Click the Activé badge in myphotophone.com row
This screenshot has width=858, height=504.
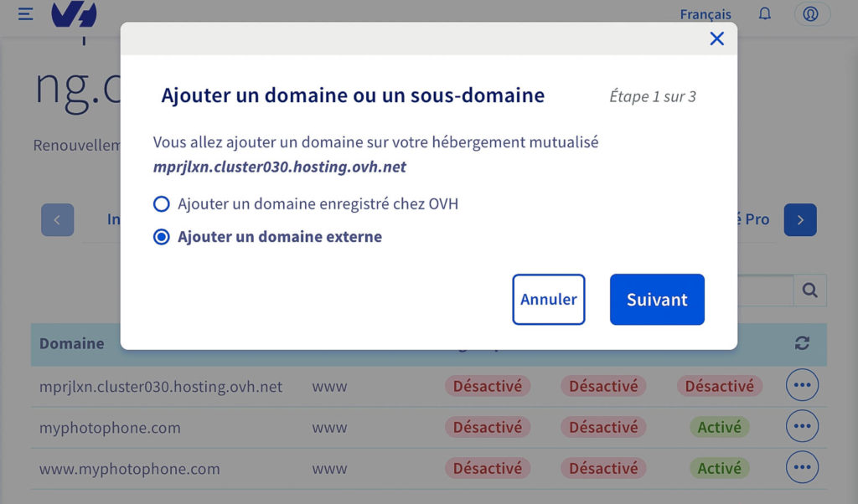[719, 427]
